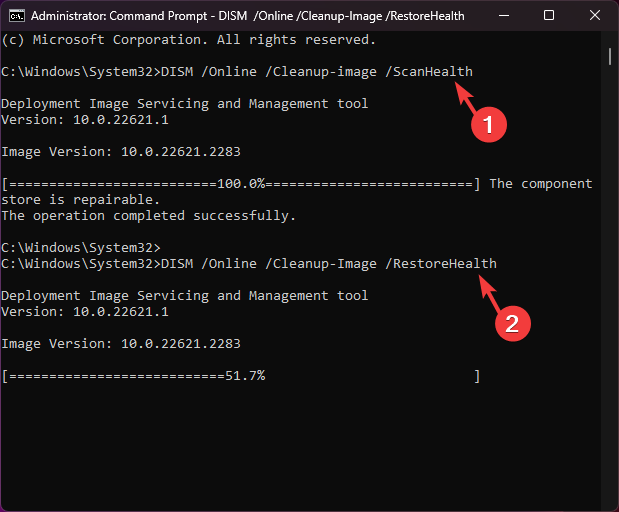The width and height of the screenshot is (619, 512).
Task: Click the empty black area below the output
Action: [300, 450]
